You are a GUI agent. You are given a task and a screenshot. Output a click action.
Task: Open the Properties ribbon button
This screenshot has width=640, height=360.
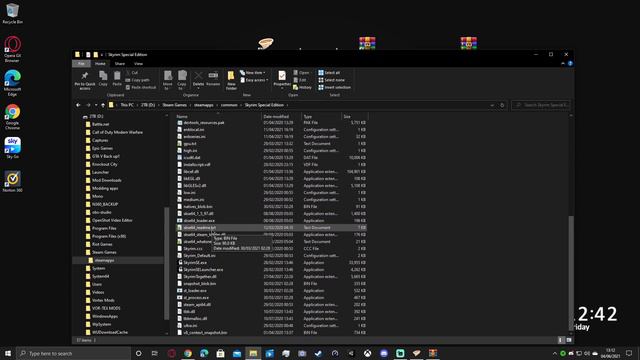pyautogui.click(x=282, y=79)
